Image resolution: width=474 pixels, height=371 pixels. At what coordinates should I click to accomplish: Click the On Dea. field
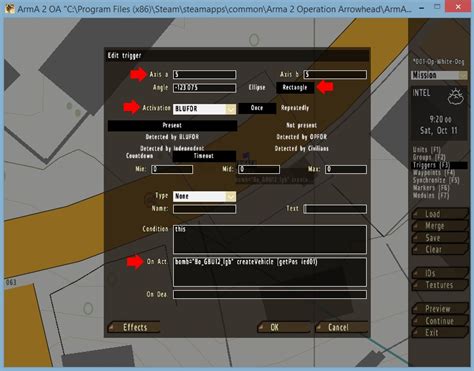(x=270, y=294)
